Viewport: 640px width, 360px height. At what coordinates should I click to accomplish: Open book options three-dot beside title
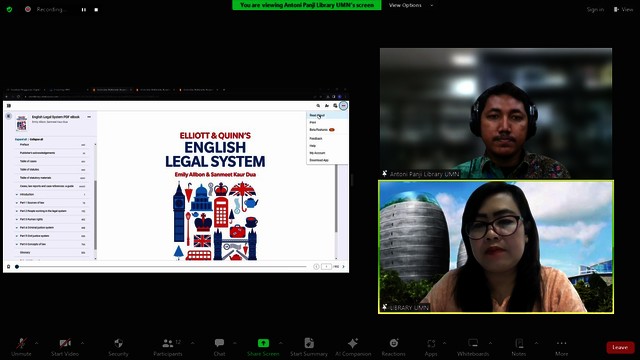[89, 117]
